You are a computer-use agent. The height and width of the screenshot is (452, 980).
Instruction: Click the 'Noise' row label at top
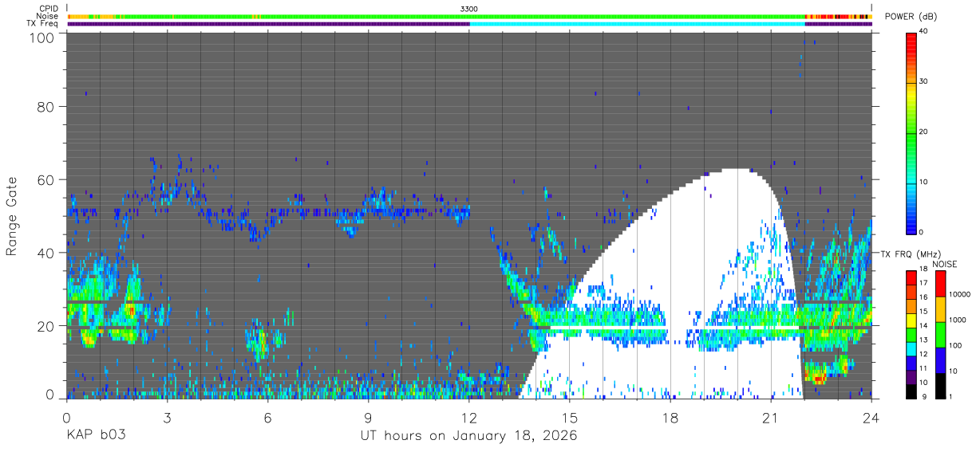(x=49, y=16)
